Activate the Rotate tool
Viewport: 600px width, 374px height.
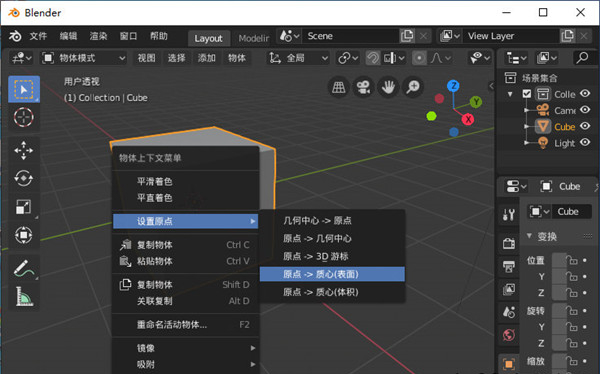23,178
